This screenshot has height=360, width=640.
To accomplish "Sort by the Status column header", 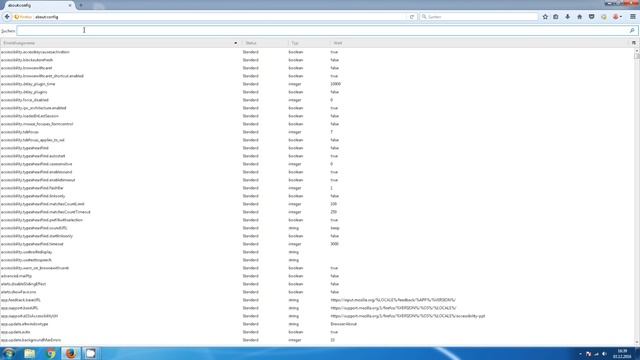I will click(264, 43).
